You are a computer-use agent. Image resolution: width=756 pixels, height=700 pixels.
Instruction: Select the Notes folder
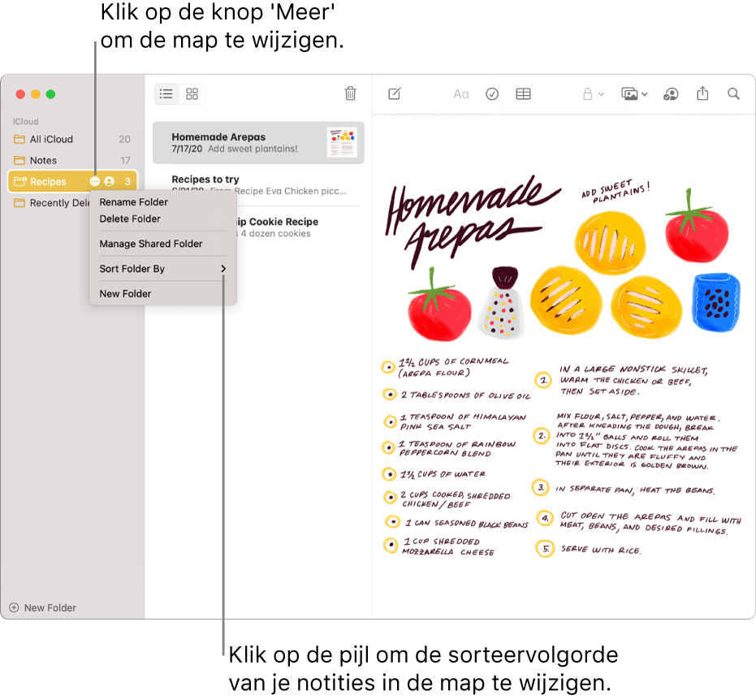pyautogui.click(x=72, y=161)
